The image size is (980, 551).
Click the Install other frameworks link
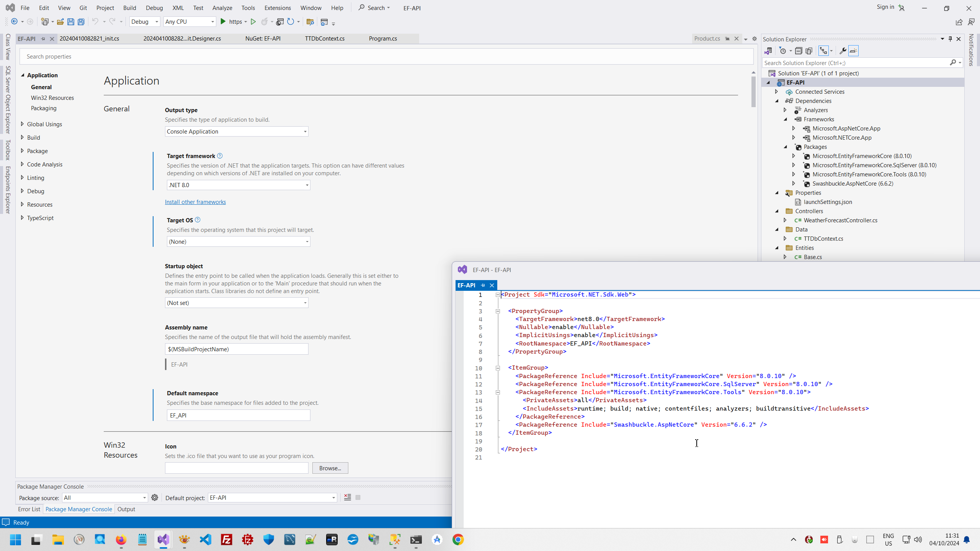[195, 202]
